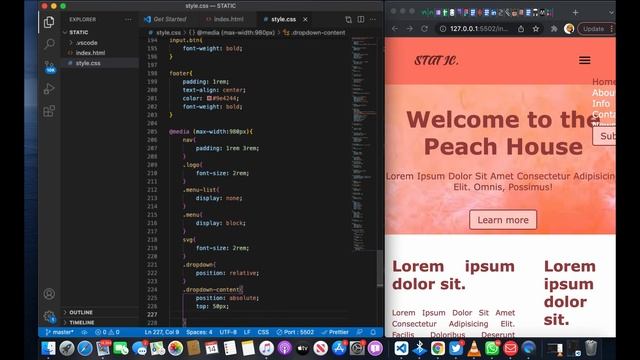
Task: Close the style.css tab
Action: coord(305,19)
